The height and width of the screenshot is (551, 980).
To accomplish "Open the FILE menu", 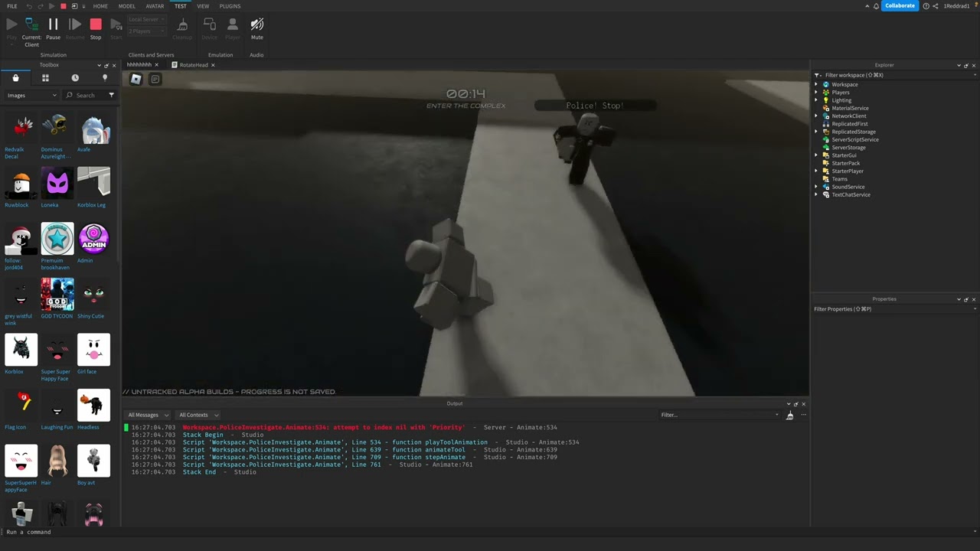I will click(12, 6).
